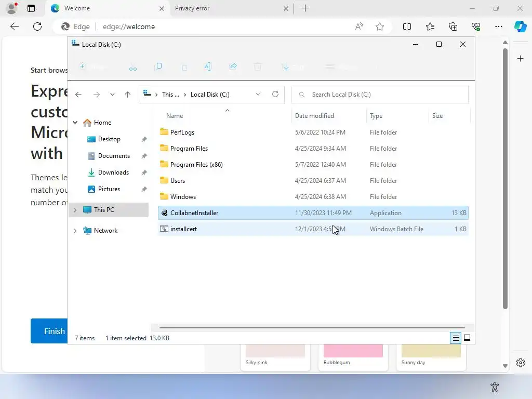Refresh the Local Disk (C:) folder view
The image size is (532, 399).
point(275,94)
